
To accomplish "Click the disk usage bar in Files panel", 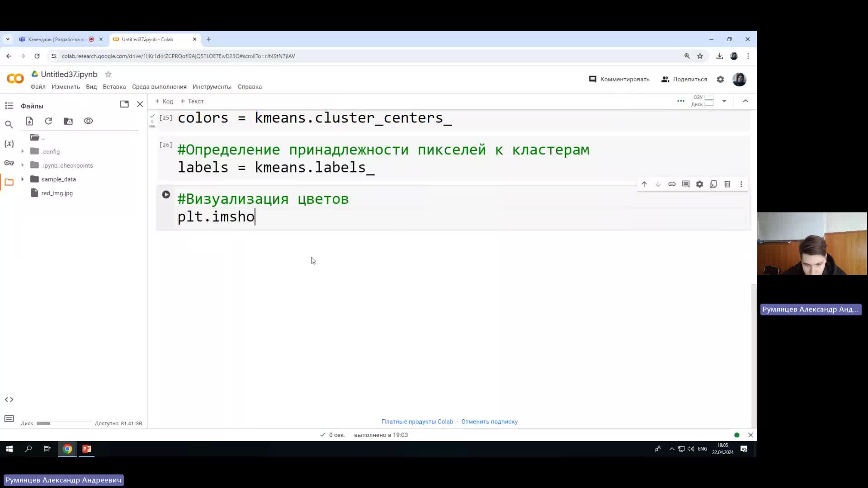I will click(x=64, y=423).
